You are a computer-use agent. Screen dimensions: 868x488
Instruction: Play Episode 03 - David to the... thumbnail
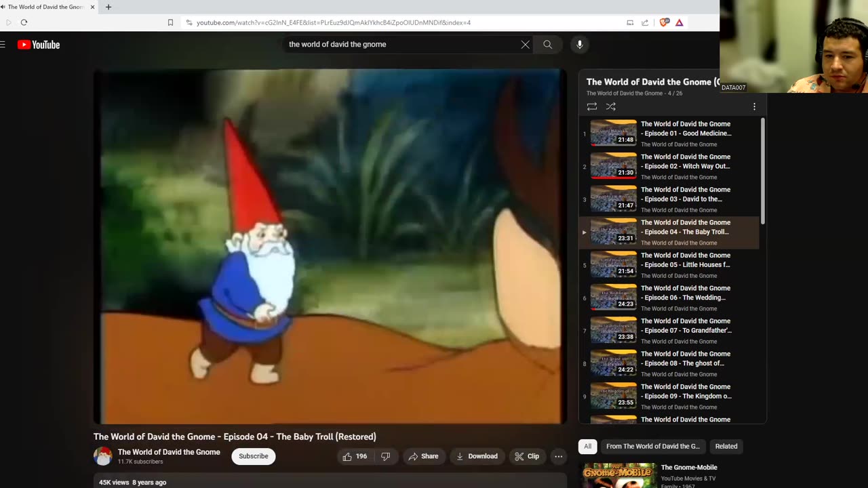(x=614, y=199)
